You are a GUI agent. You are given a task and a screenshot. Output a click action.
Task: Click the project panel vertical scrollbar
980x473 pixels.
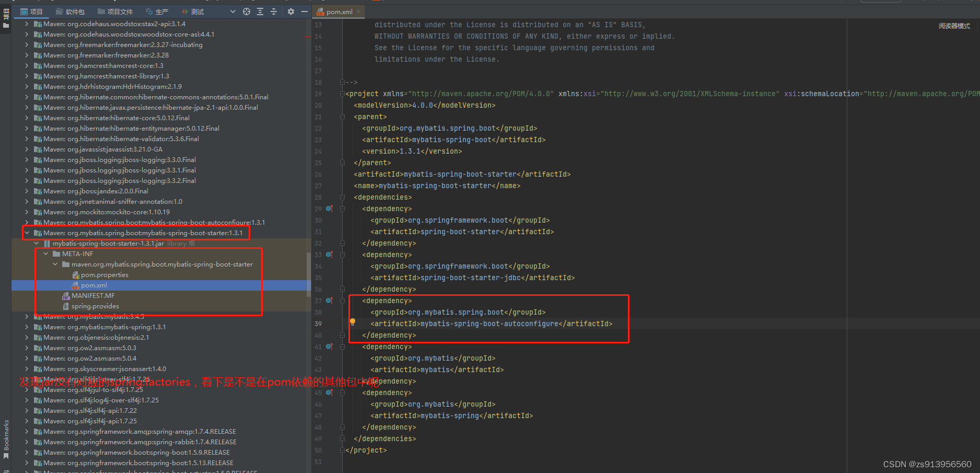point(308,274)
